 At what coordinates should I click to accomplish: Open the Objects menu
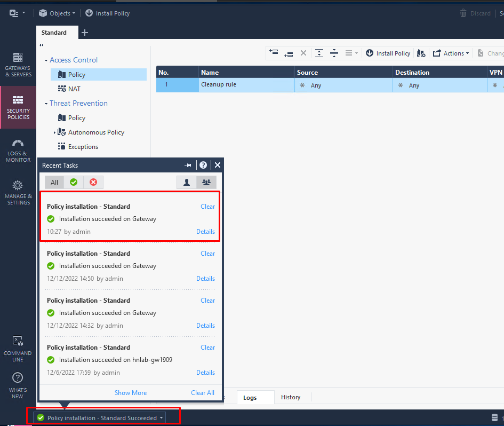tap(57, 13)
